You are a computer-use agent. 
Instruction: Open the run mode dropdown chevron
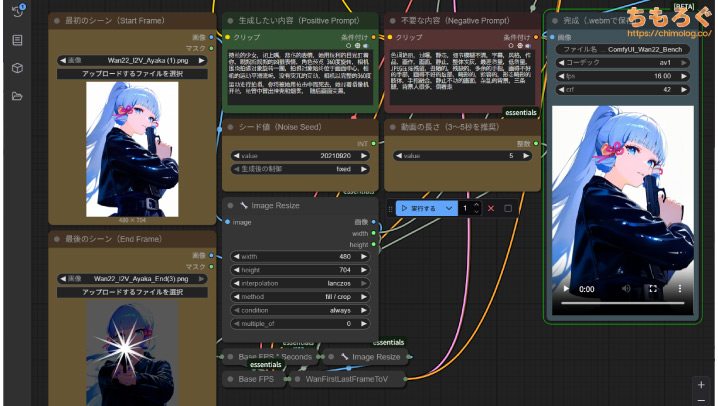(x=449, y=208)
